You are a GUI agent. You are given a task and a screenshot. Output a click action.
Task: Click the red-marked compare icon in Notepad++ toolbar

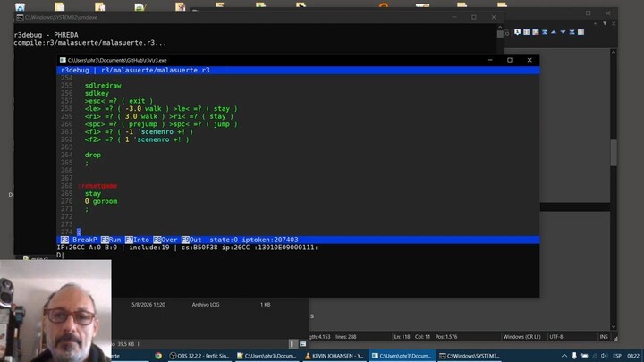[x=536, y=32]
